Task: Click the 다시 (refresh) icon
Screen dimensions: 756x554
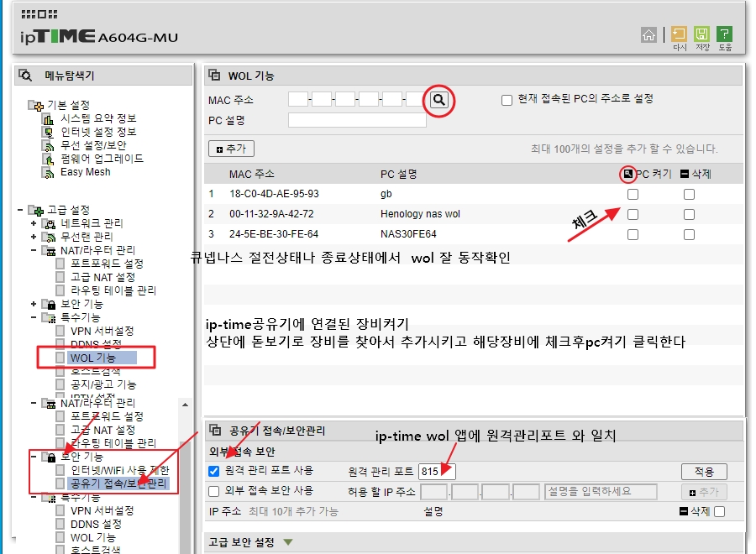Action: tap(679, 34)
